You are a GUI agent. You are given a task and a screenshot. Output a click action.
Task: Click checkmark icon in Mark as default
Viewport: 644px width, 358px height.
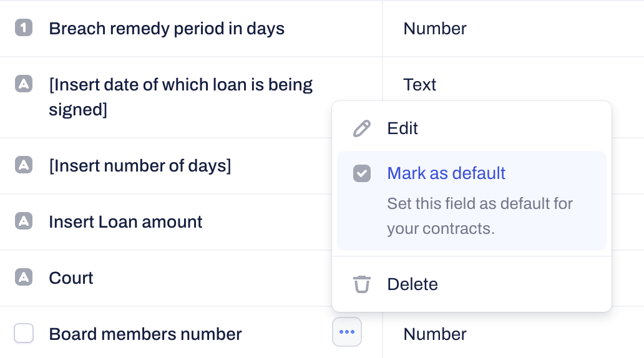coord(362,173)
